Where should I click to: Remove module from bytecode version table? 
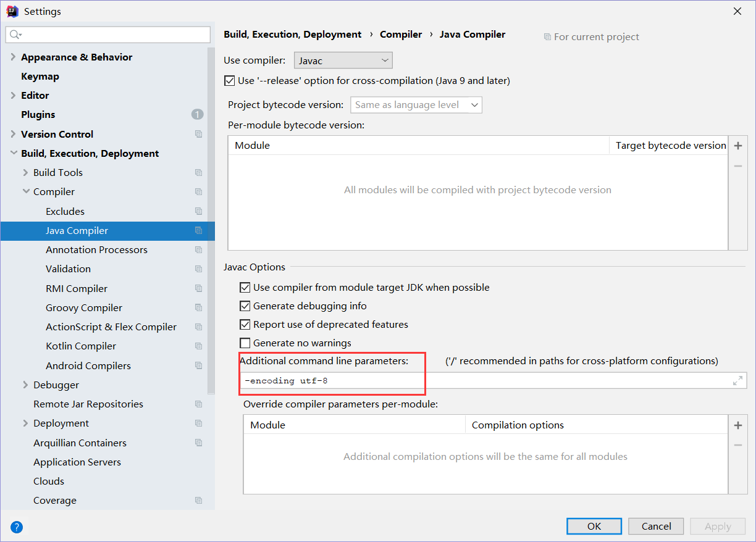point(737,166)
